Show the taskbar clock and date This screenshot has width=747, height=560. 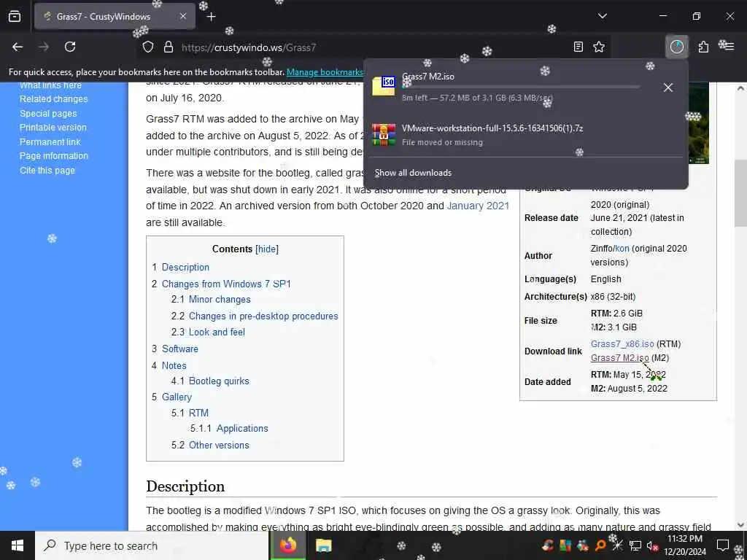(685, 545)
